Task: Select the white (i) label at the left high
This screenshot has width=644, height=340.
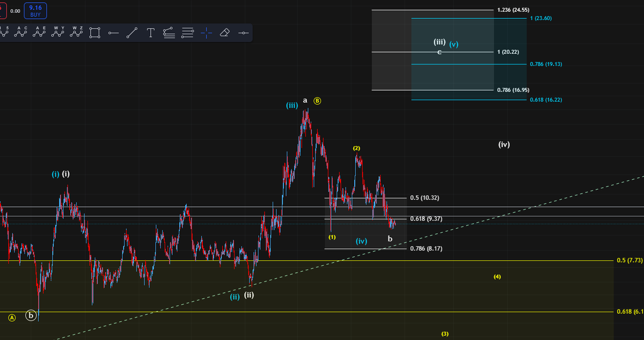Action: (x=65, y=174)
